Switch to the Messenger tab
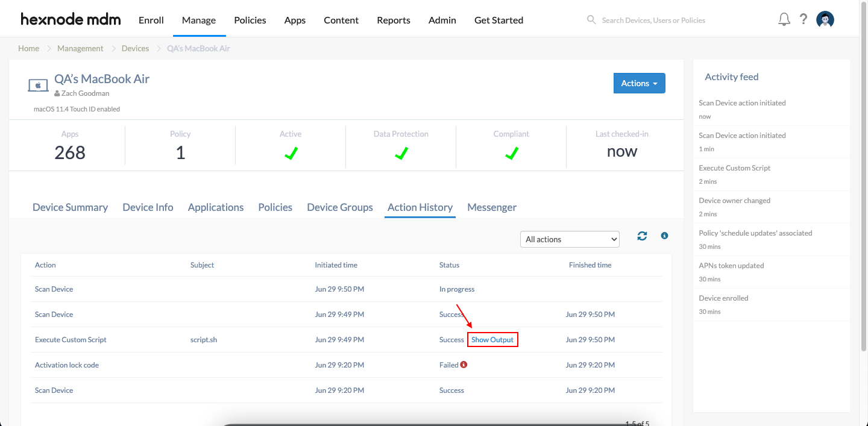The width and height of the screenshot is (868, 426). click(x=492, y=207)
